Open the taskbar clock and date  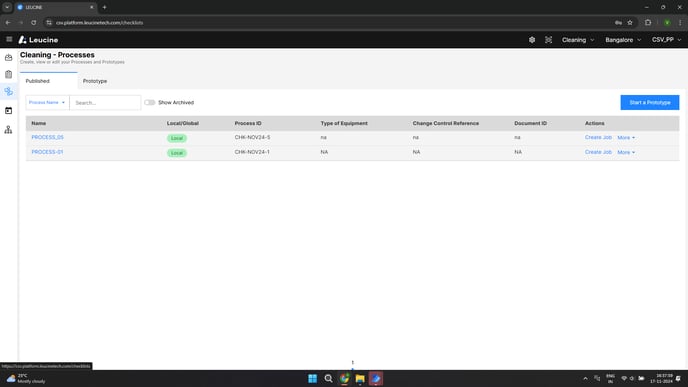point(661,379)
